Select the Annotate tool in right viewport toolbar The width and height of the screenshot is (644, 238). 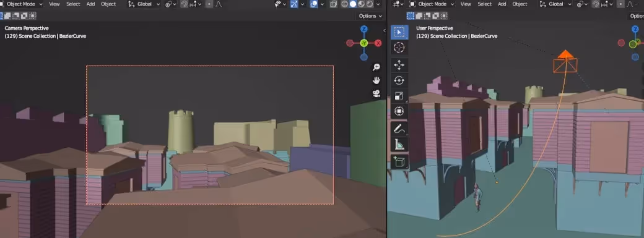399,129
